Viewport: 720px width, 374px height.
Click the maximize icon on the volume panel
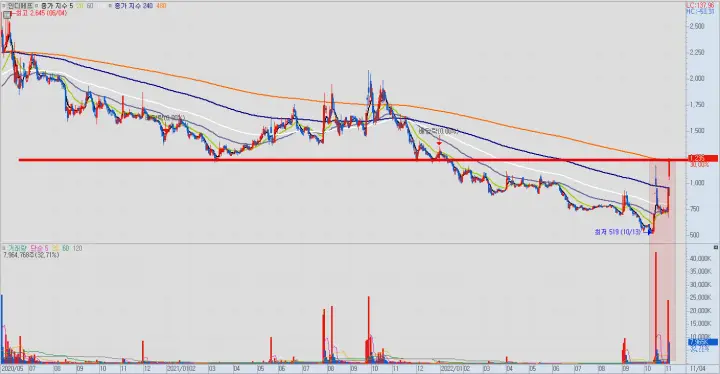tap(716, 248)
